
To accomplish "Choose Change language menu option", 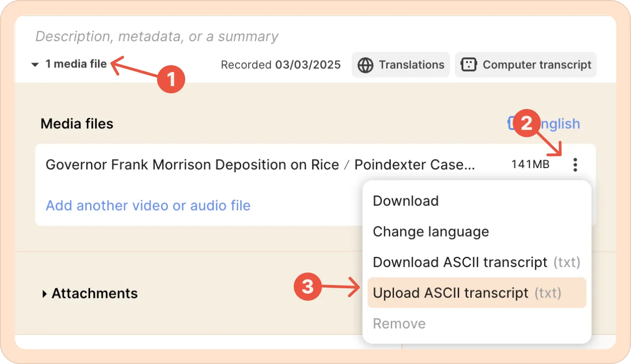I will point(431,231).
